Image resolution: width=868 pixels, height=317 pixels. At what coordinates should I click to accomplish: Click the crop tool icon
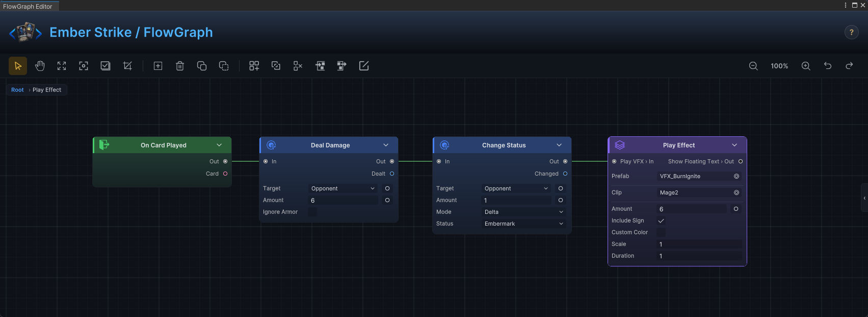tap(127, 66)
